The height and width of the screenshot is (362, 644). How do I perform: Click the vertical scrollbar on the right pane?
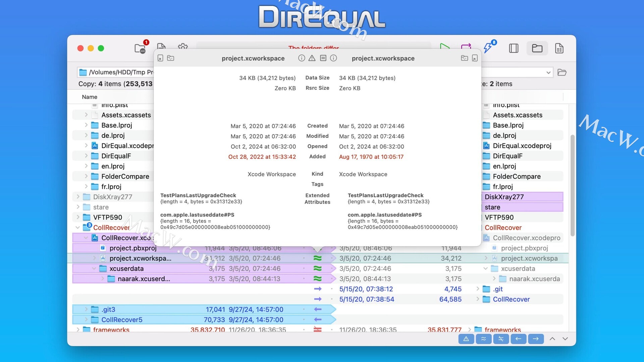573,185
